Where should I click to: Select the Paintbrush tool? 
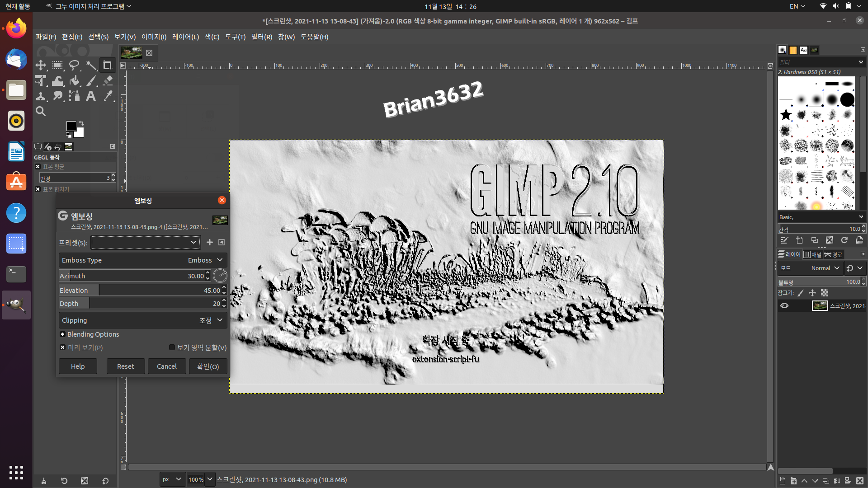coord(91,80)
